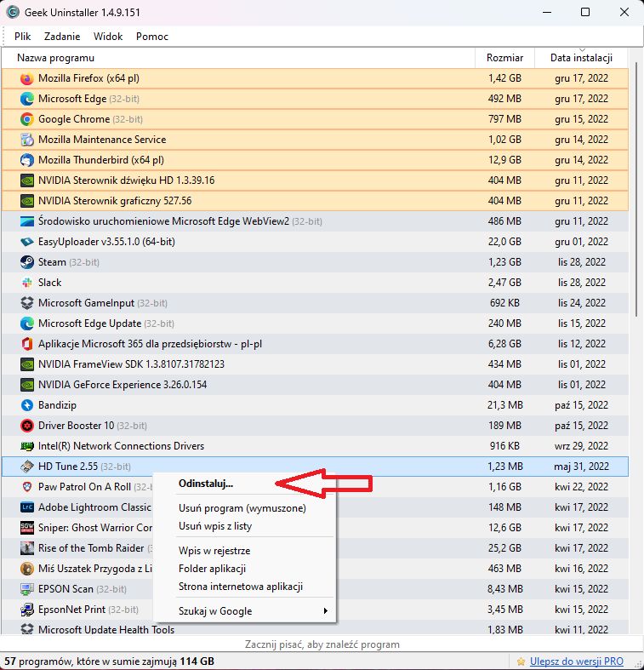
Task: Click the Microsoft Edge program icon
Action: (x=27, y=99)
